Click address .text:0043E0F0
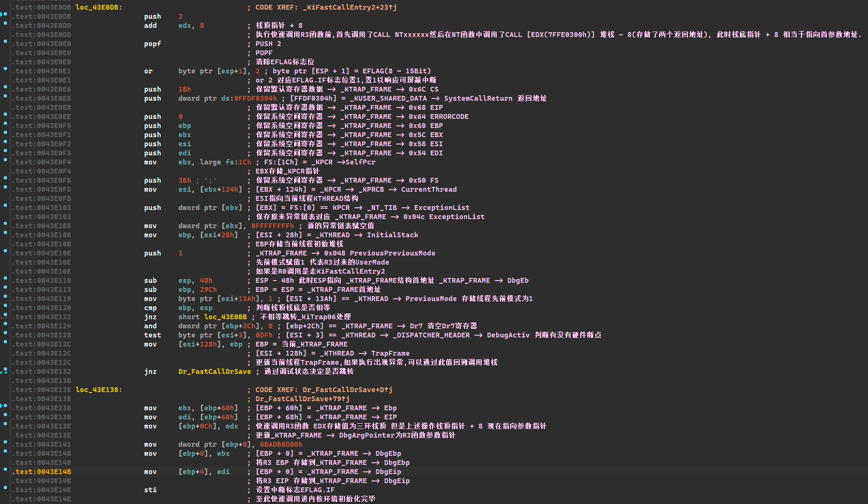This screenshot has height=504, width=868. click(x=41, y=126)
